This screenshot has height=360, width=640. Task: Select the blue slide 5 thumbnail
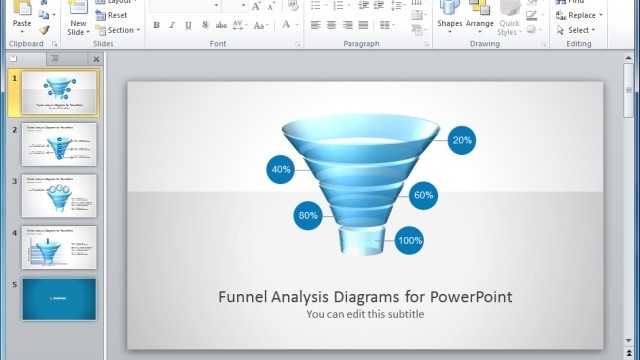(x=59, y=299)
